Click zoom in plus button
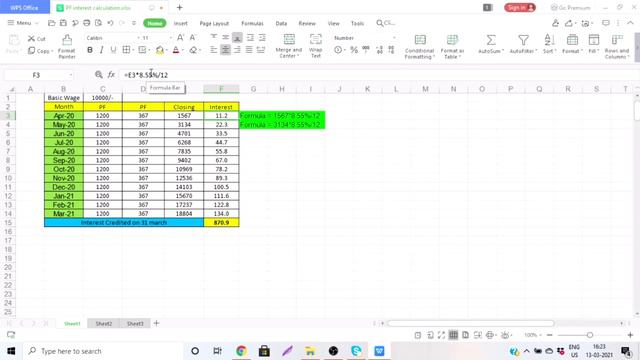This screenshot has width=640, height=360. 630,335
